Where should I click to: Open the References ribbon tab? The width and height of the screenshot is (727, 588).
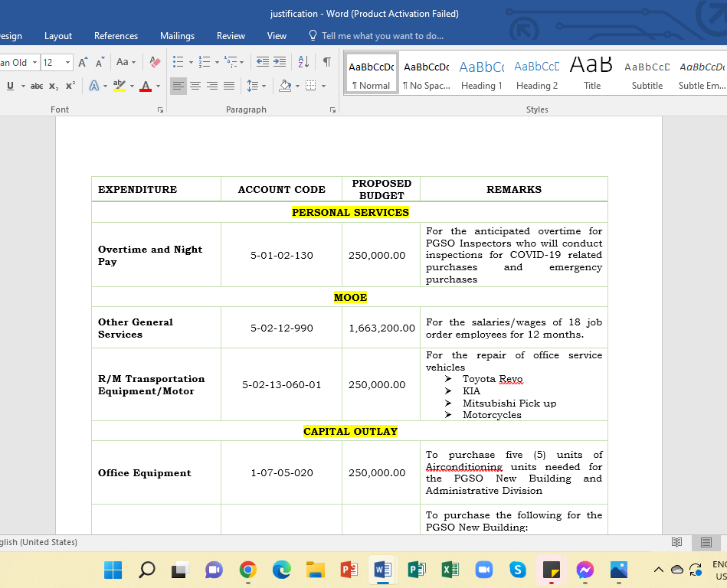[x=116, y=36]
